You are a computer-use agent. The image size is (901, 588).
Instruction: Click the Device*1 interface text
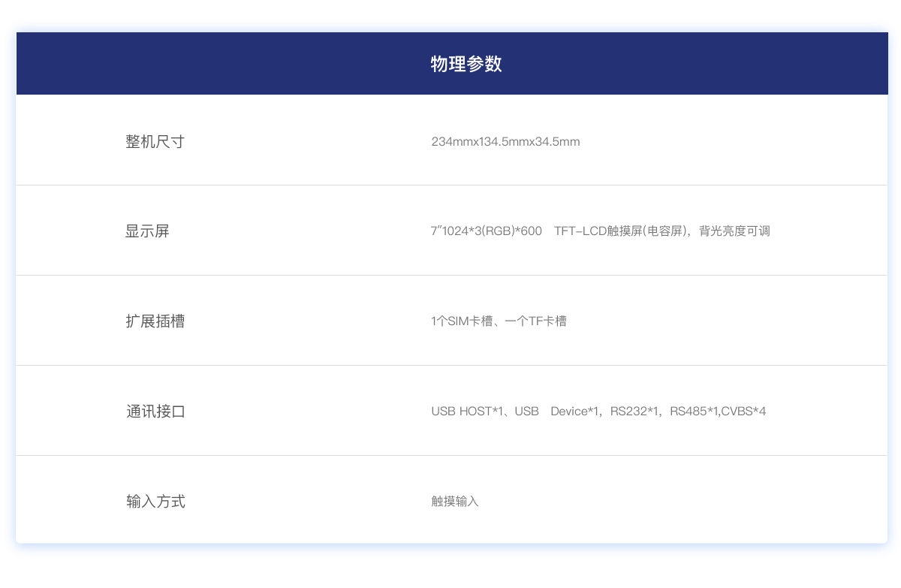click(574, 412)
